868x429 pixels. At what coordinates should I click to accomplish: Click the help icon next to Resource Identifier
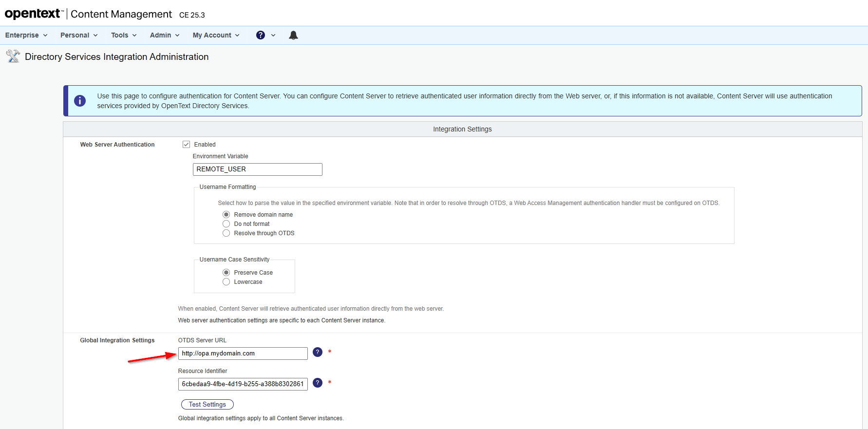[318, 383]
